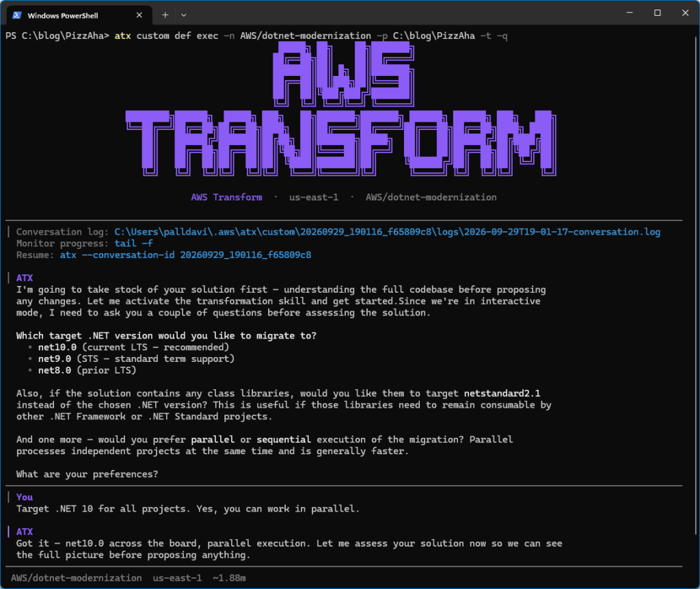
Task: Select the Windows PowerShell tab
Action: tap(79, 15)
